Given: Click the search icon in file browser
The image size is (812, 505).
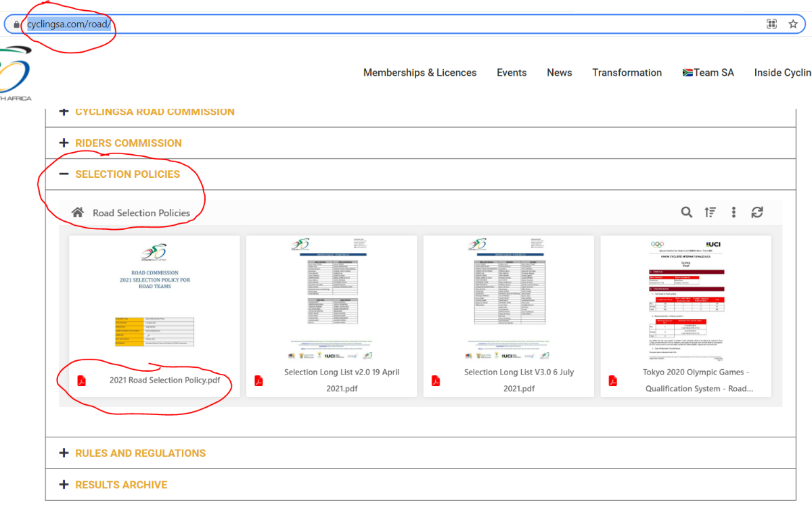Looking at the screenshot, I should (x=686, y=212).
